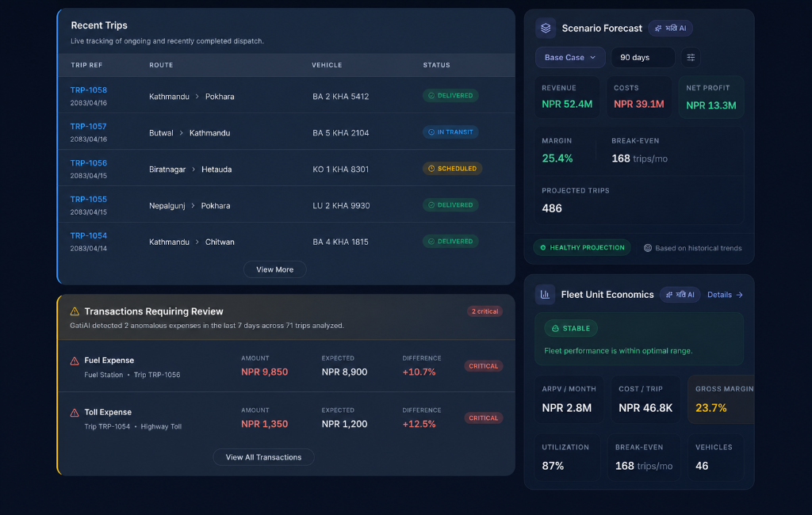Click the Costs NPR 39.1M card

(x=639, y=97)
